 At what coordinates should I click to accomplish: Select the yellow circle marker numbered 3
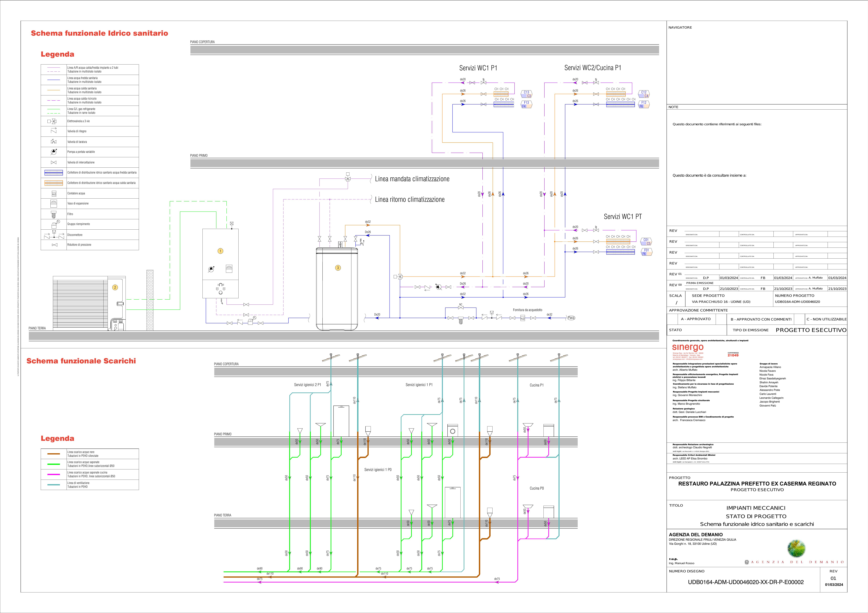pos(338,268)
